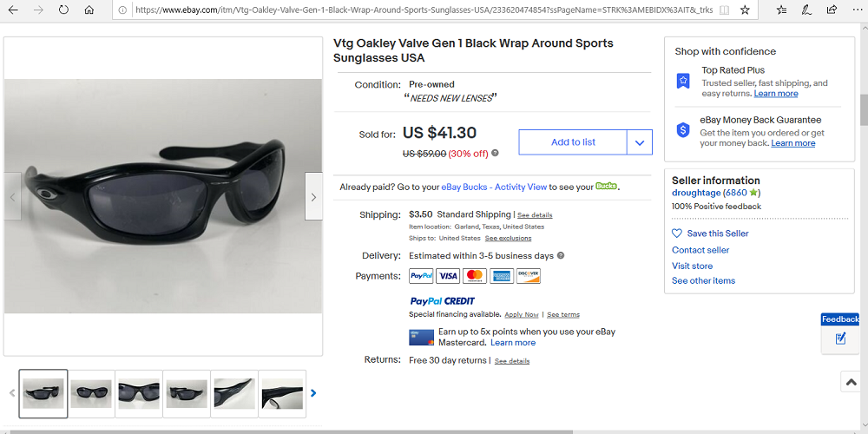Viewport: 868px width, 434px height.
Task: Expand the Add to list dropdown arrow
Action: [x=640, y=142]
